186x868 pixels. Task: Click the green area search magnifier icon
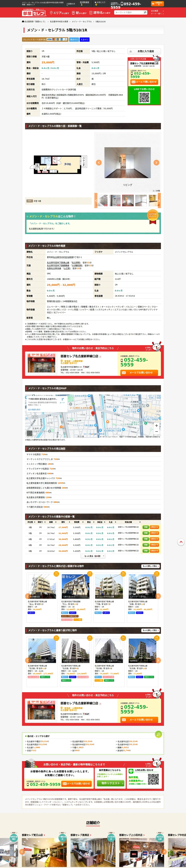coord(158,734)
